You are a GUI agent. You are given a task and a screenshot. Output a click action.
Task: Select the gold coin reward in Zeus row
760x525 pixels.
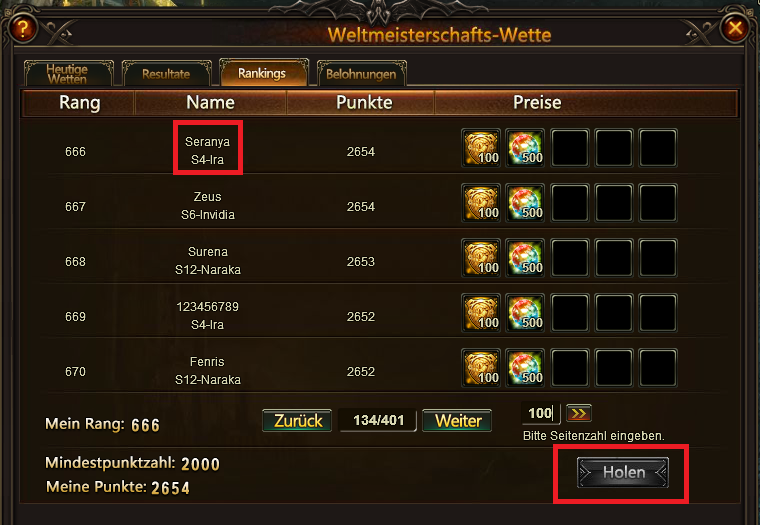481,203
